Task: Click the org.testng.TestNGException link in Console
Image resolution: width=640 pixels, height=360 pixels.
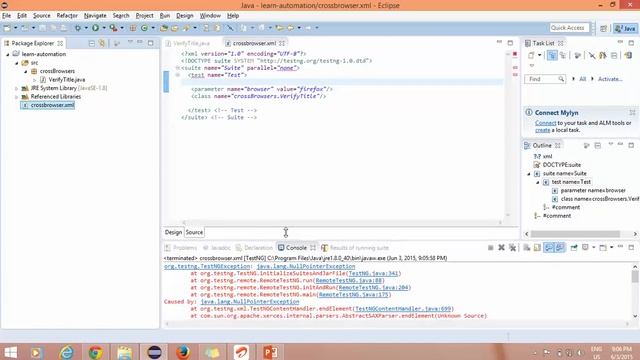Action: 207,266
